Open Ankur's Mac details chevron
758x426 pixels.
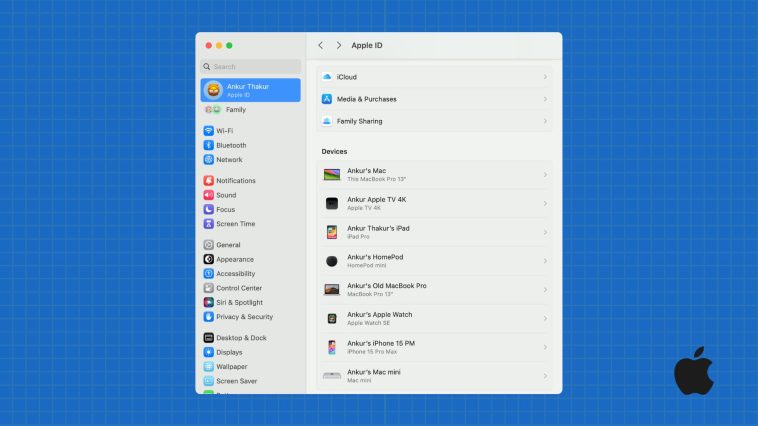(x=545, y=175)
